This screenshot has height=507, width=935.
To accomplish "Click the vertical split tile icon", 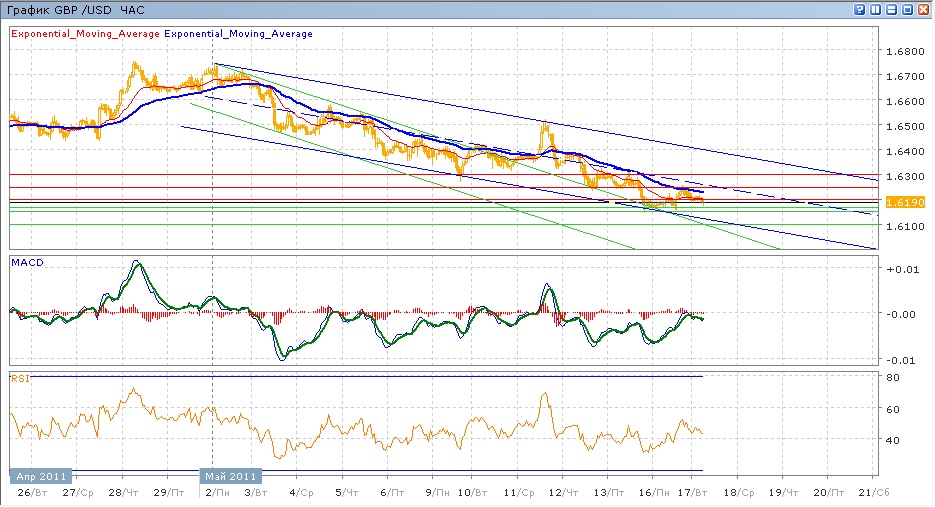I will coord(875,9).
